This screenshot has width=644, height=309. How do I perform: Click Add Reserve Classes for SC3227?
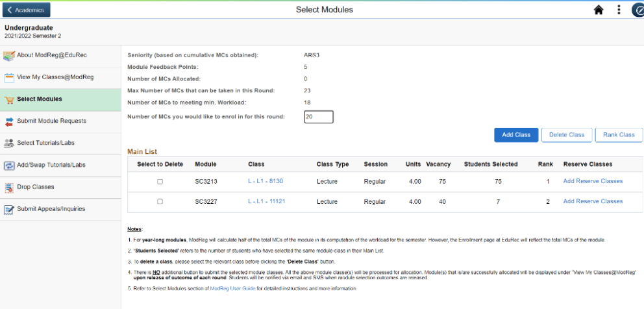click(x=593, y=201)
